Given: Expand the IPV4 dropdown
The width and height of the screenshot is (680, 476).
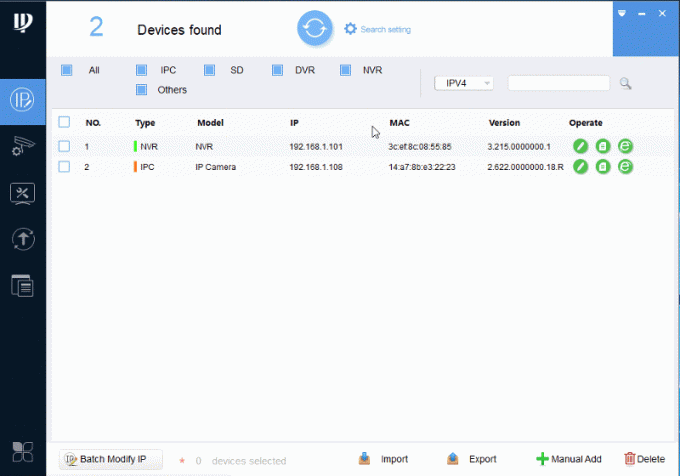Looking at the screenshot, I should (464, 83).
